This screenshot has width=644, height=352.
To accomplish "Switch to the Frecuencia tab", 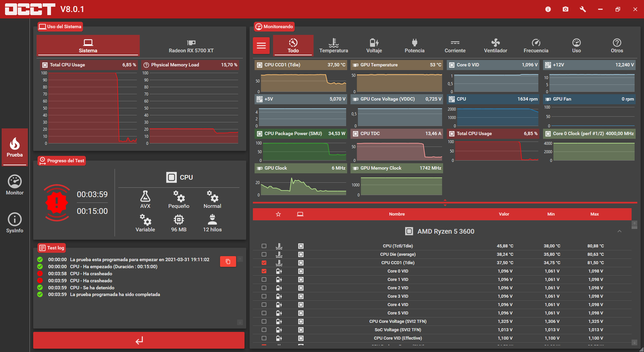I will [x=536, y=46].
